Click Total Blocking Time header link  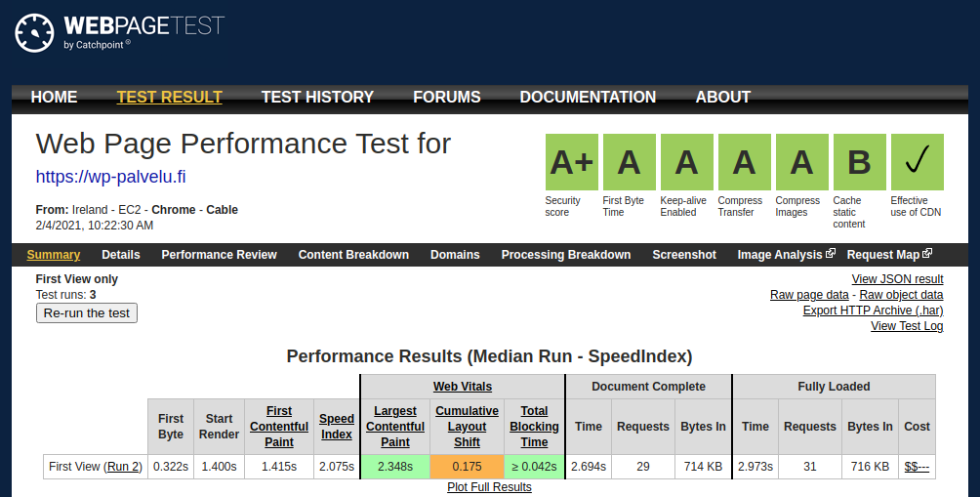(534, 427)
